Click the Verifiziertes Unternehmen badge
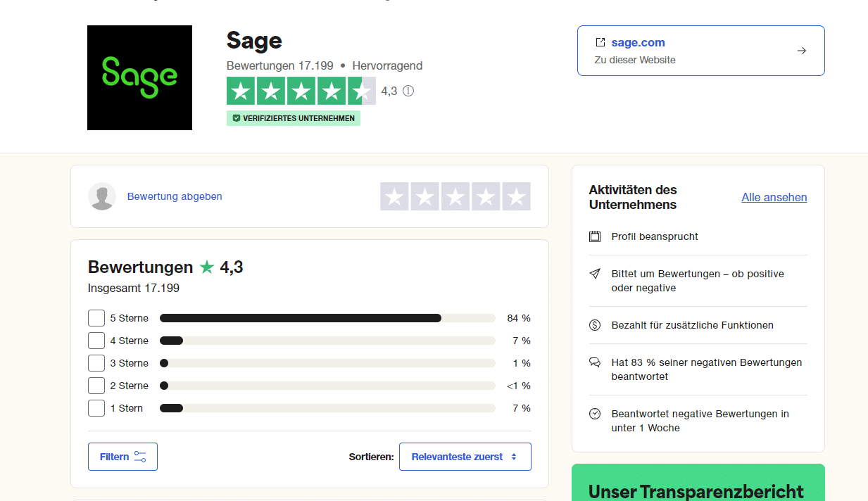This screenshot has width=868, height=501. 294,118
